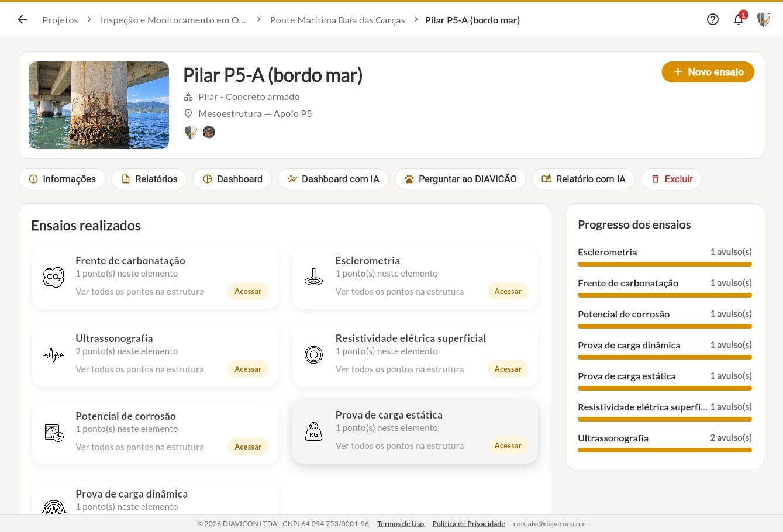View all Prova de carga estática points
The height and width of the screenshot is (532, 783).
(399, 445)
